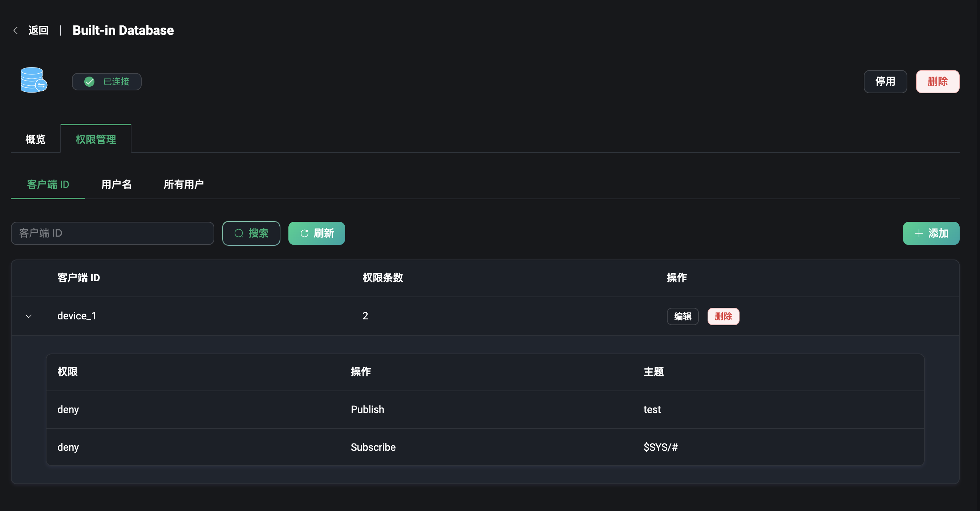
Task: Switch to the 所有用户 sub-tab
Action: pyautogui.click(x=184, y=184)
